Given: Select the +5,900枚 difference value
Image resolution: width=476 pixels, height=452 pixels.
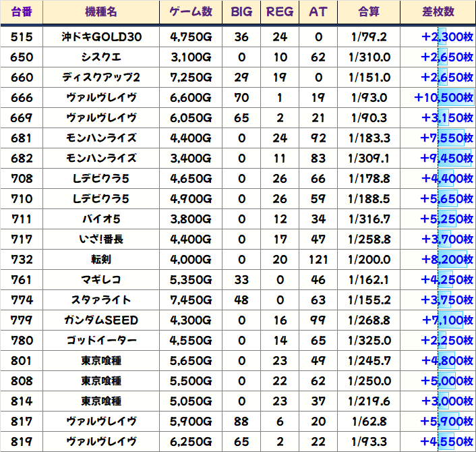Looking at the screenshot, I should coord(446,422).
